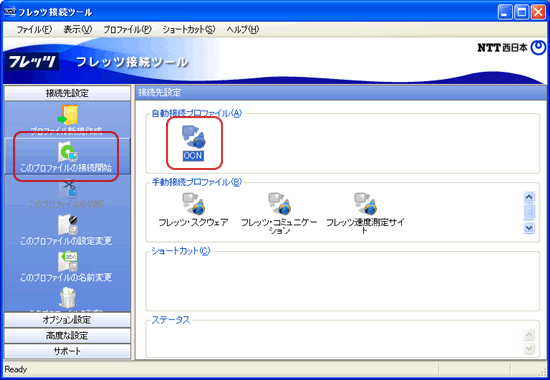Start connection with このプロファイルの接続開始 icon

tap(67, 152)
